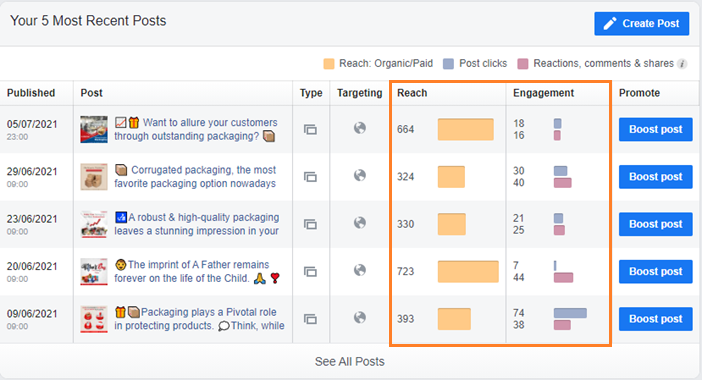Click the reach value 723
The width and height of the screenshot is (702, 380).
click(x=405, y=272)
